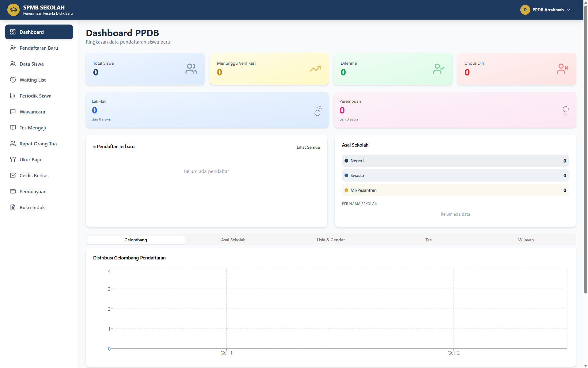Screen dimensions: 588x368
Task: Click the Wawancara chat bubble icon
Action: (13, 112)
